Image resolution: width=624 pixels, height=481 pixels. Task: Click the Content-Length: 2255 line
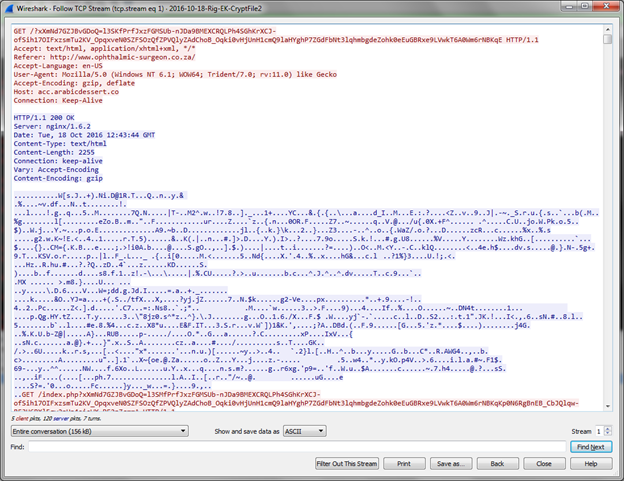54,152
